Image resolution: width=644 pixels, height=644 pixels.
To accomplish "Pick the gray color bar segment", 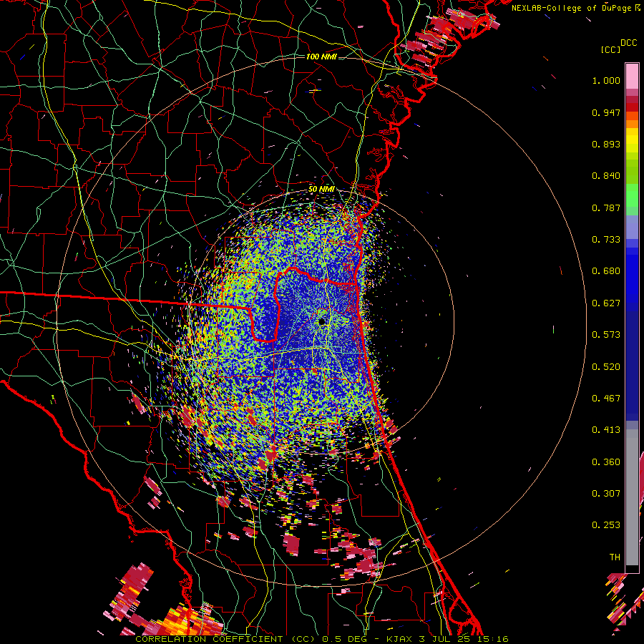I will pos(632,497).
